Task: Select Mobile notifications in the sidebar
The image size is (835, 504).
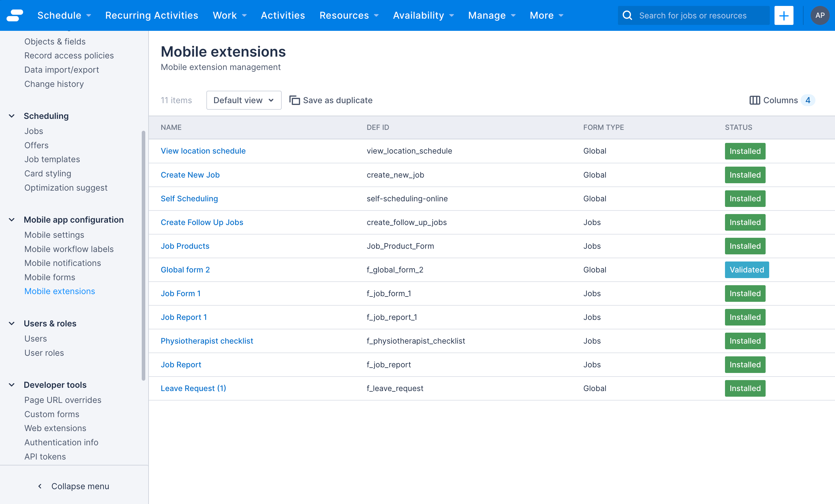Action: pyautogui.click(x=63, y=263)
